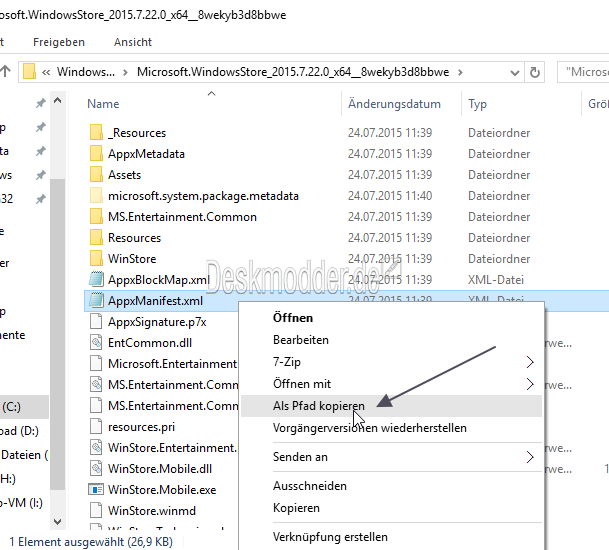This screenshot has height=550, width=609.
Task: Select the first MS.Entertainment.Comm file with gear icon
Action: coord(173,385)
